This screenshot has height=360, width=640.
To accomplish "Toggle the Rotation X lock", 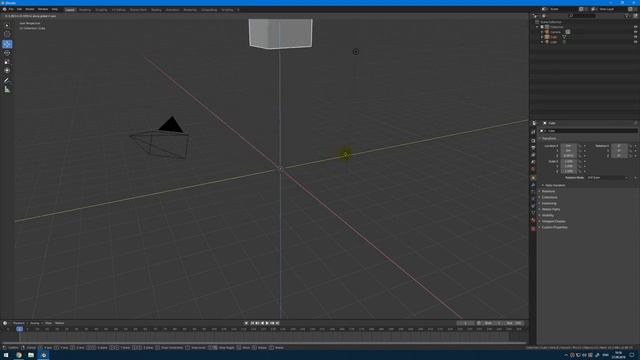I will (x=631, y=146).
